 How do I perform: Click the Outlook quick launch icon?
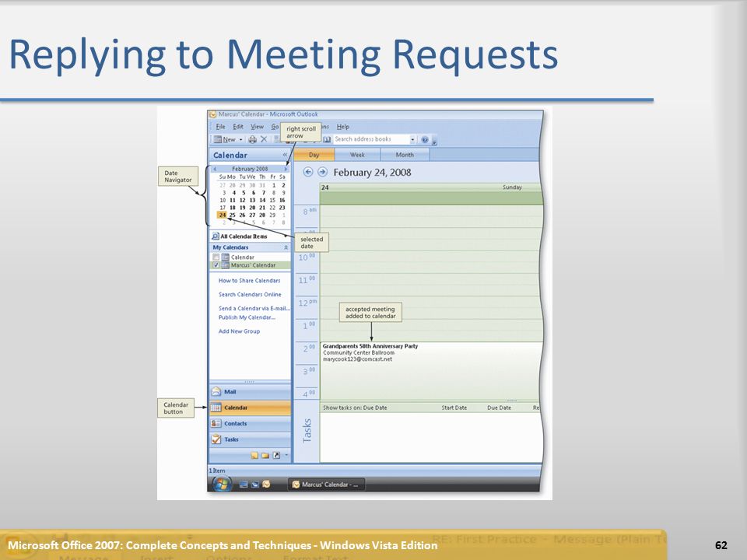(266, 485)
